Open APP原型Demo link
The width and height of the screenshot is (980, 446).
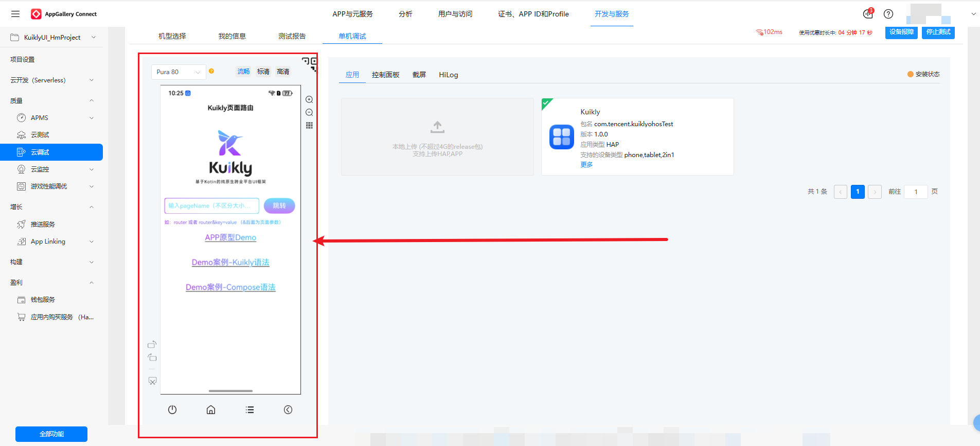tap(230, 237)
